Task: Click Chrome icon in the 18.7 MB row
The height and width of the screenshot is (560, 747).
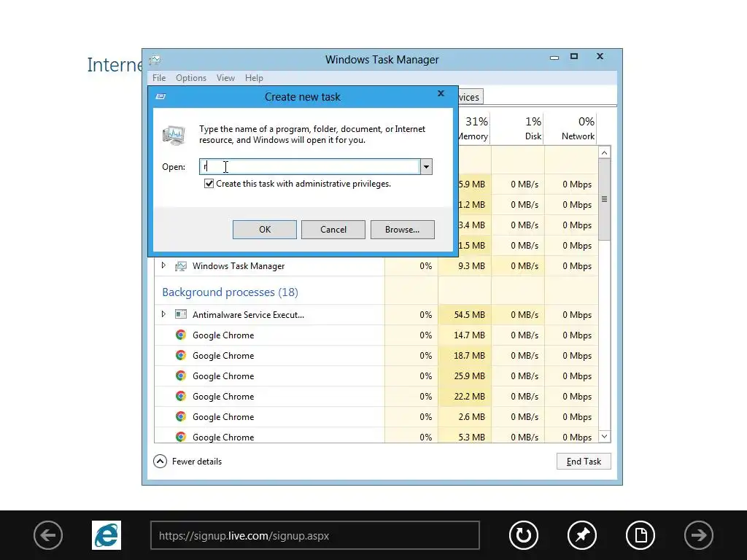Action: click(x=181, y=355)
